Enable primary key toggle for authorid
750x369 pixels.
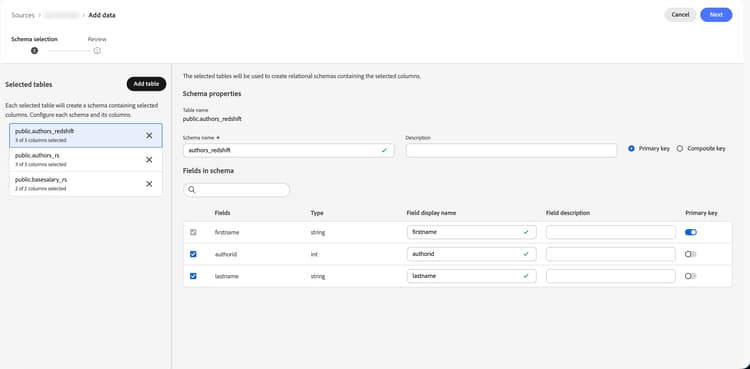(691, 254)
